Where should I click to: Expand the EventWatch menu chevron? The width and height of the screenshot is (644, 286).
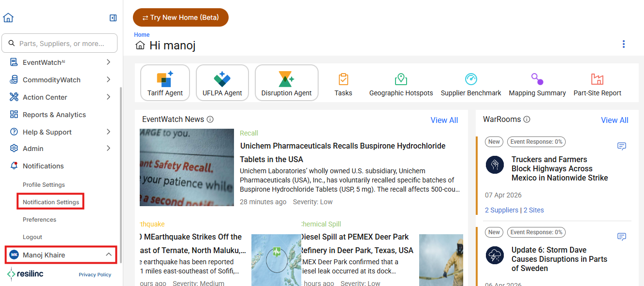click(108, 62)
